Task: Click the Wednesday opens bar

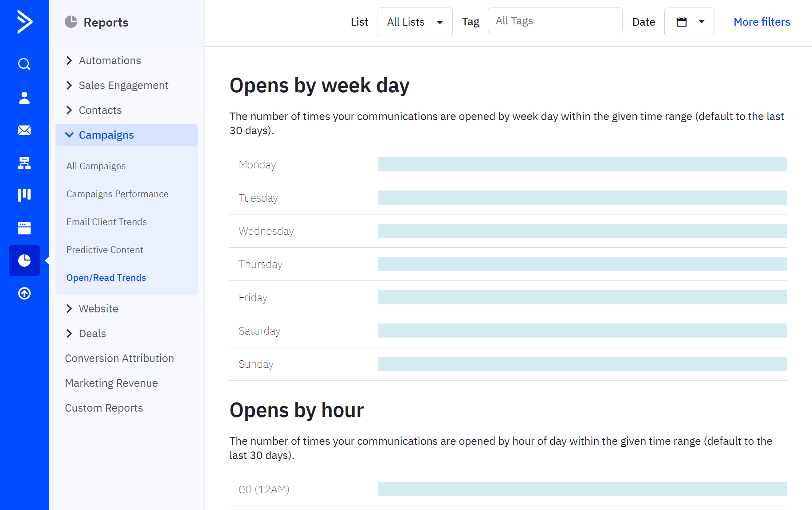Action: pos(583,231)
